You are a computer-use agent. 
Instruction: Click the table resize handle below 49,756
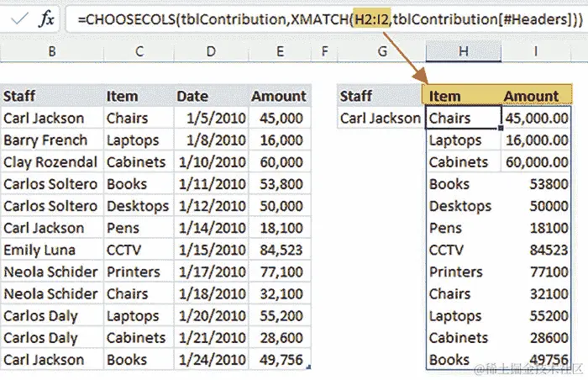[x=308, y=367]
